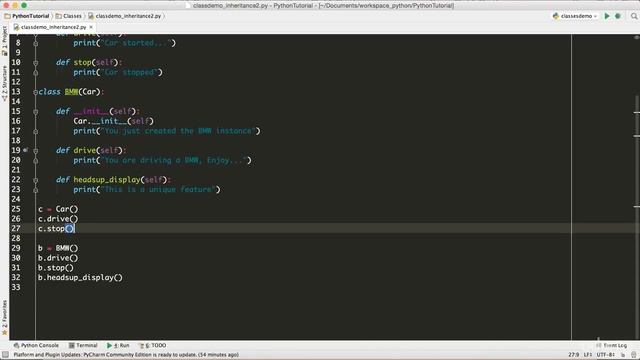Click the inspector icon at status bar end
Screen dimensions: 640x360
634,355
